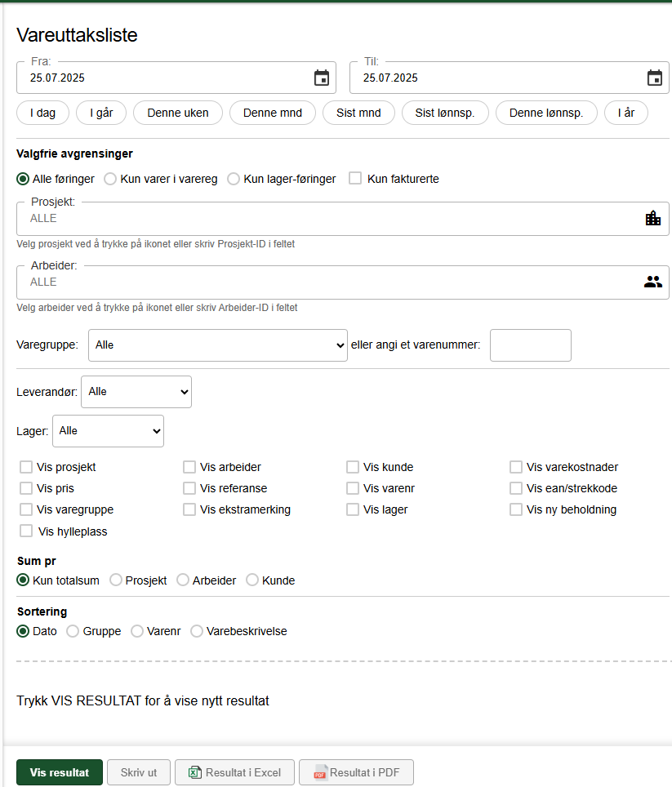
Task: Select Prosjekt under Sum pr
Action: pyautogui.click(x=115, y=580)
